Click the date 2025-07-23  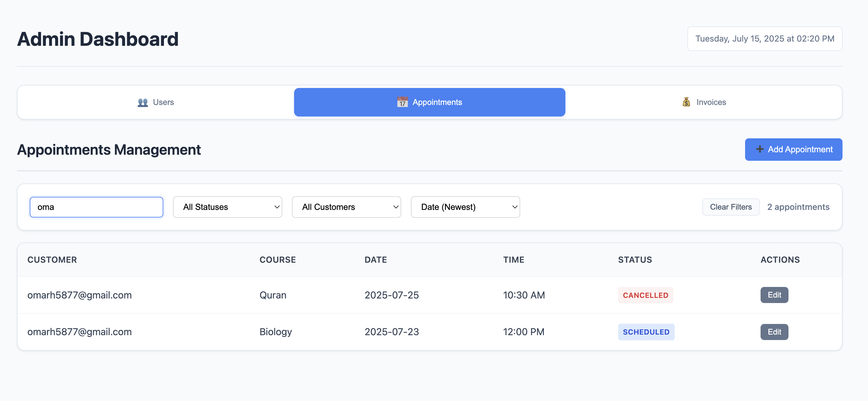pyautogui.click(x=392, y=332)
